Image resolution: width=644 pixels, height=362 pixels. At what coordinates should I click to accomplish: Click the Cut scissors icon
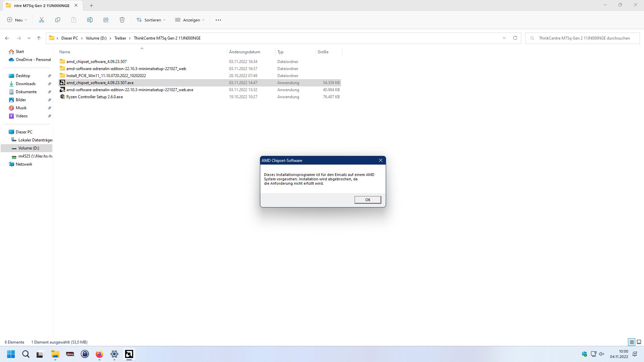42,20
